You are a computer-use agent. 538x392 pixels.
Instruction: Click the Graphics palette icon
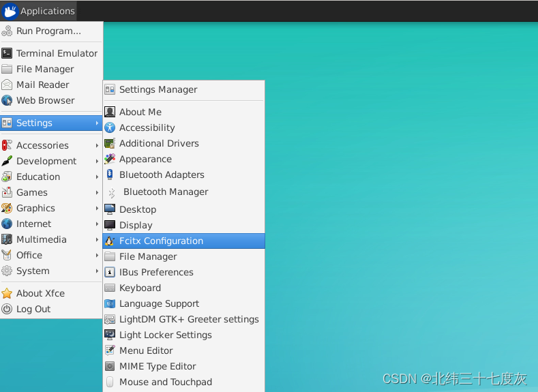point(7,208)
